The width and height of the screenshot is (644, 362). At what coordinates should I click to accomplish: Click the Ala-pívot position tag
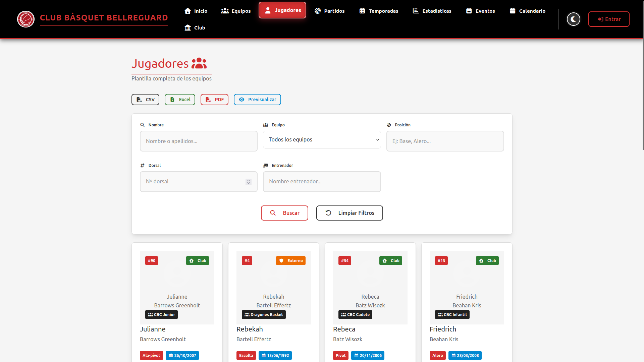click(151, 356)
